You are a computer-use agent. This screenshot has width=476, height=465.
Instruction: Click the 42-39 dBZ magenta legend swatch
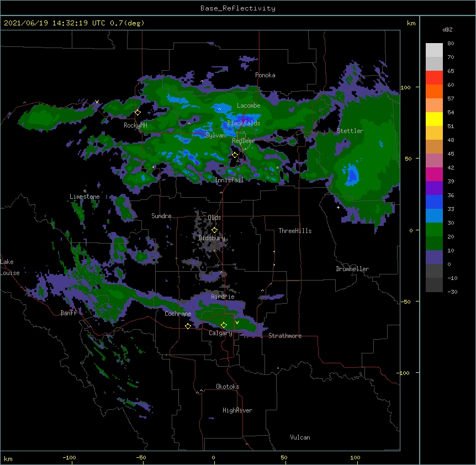point(434,174)
